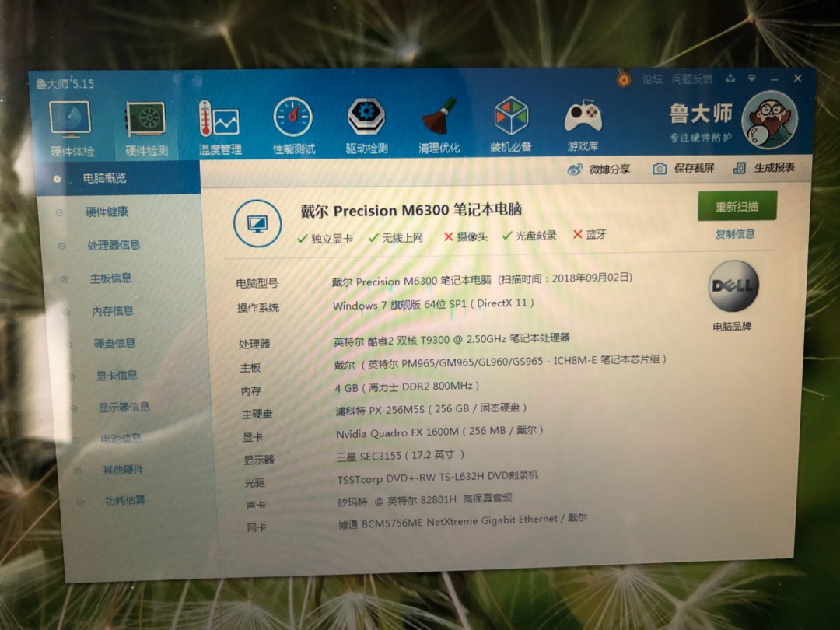The width and height of the screenshot is (840, 630).
Task: Click the Dell 电脑品牌 logo
Action: click(x=733, y=286)
